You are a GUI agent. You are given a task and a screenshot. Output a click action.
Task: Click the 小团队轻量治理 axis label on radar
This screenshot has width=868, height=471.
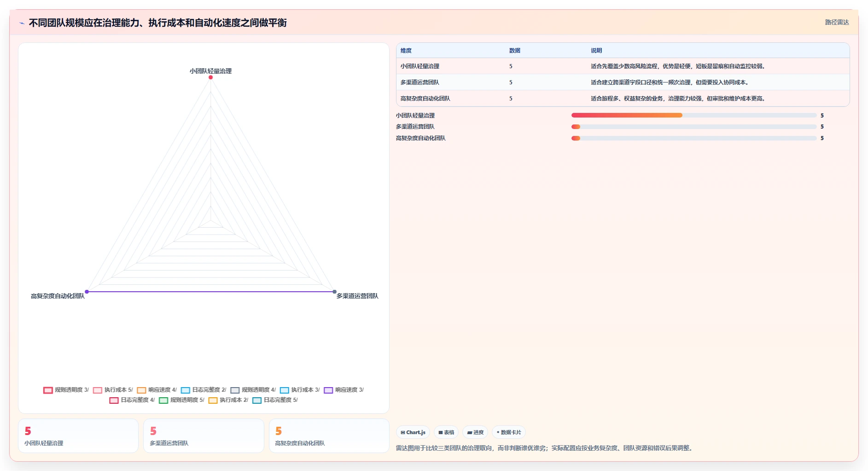tap(210, 71)
